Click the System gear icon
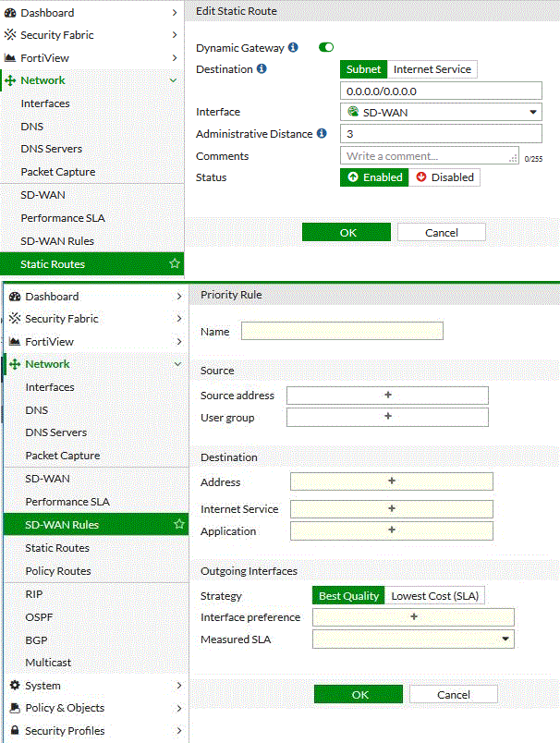 15,685
